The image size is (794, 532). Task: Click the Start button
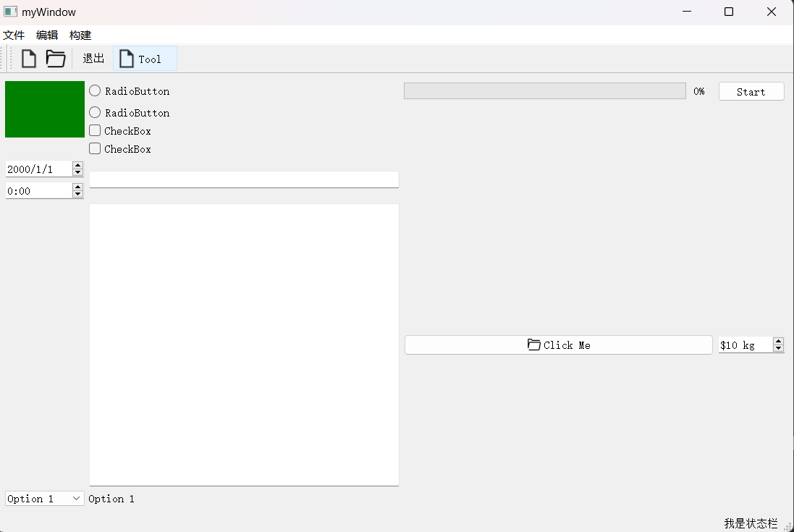click(x=751, y=92)
